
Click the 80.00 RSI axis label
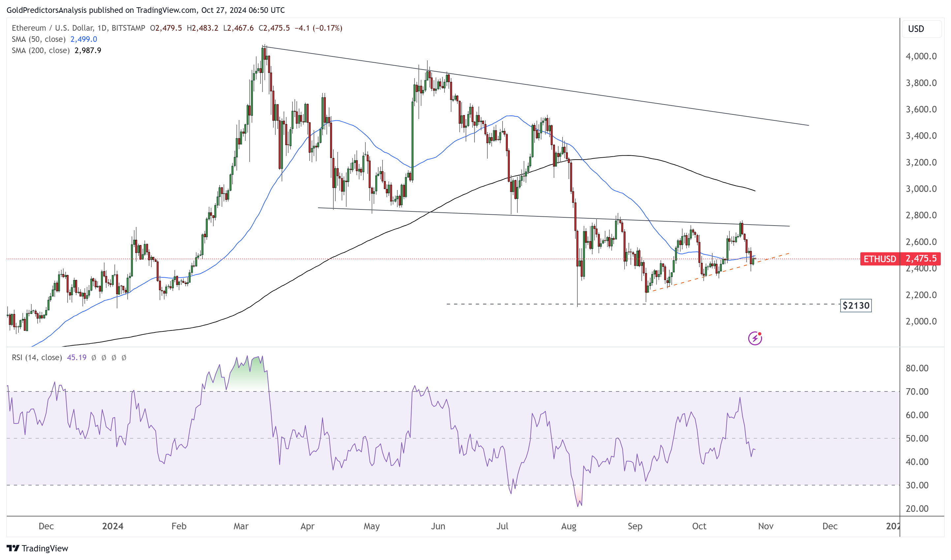point(917,368)
